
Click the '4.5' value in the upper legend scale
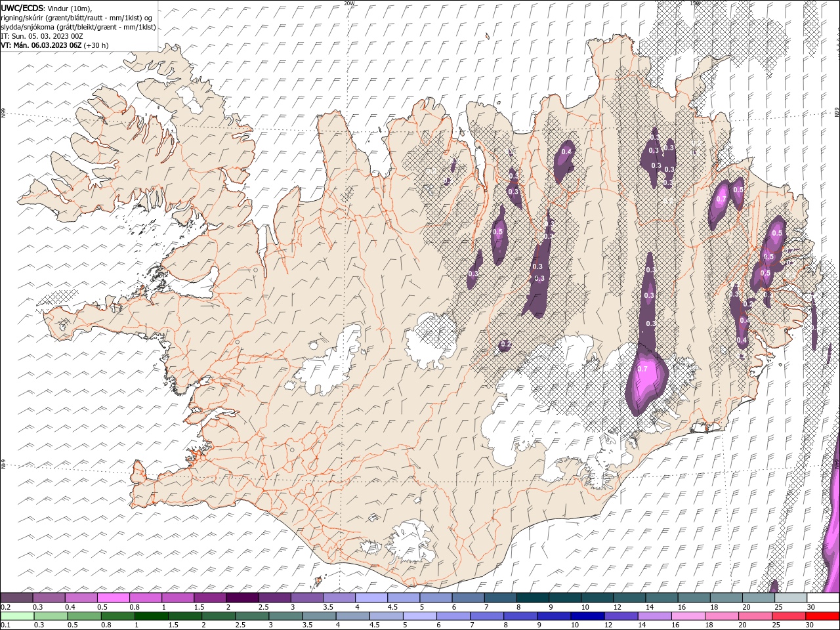[392, 607]
